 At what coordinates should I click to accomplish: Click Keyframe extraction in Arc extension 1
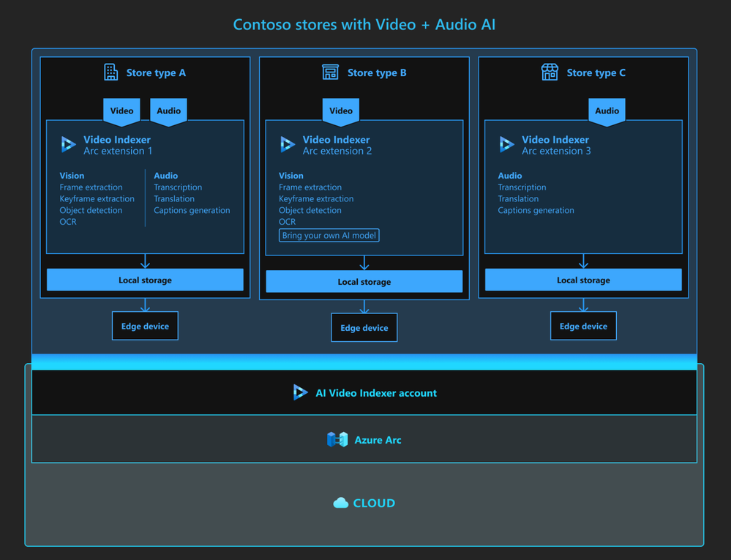(97, 199)
